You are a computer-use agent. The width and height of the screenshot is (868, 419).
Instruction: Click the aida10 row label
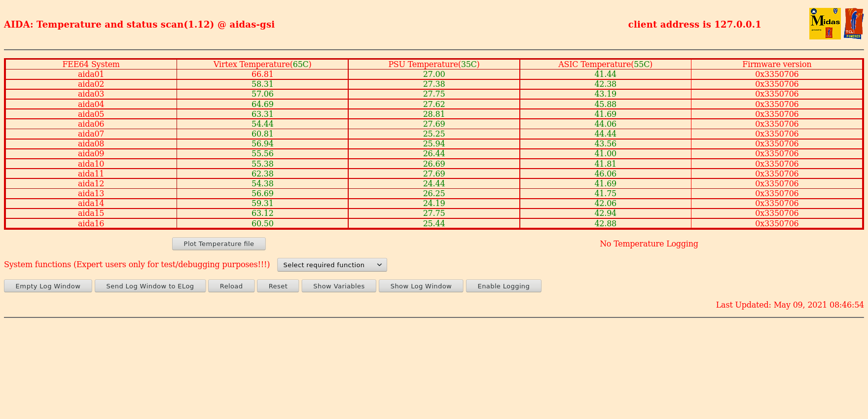91,164
